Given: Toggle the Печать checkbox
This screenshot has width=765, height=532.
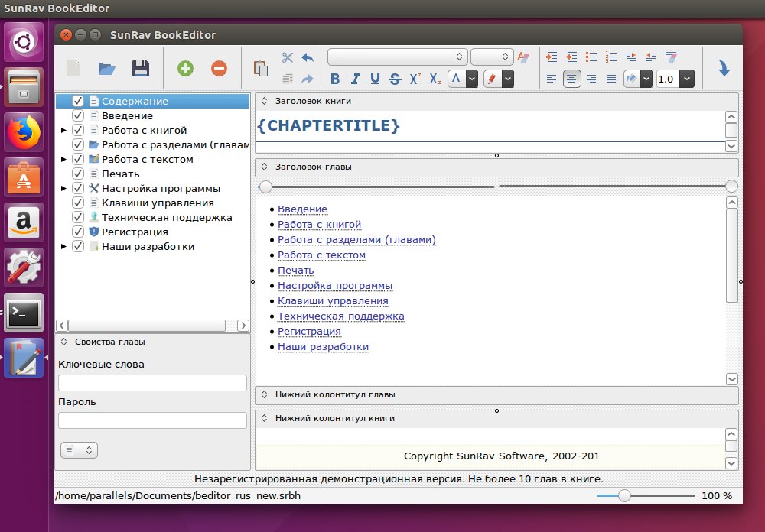Looking at the screenshot, I should tap(77, 174).
